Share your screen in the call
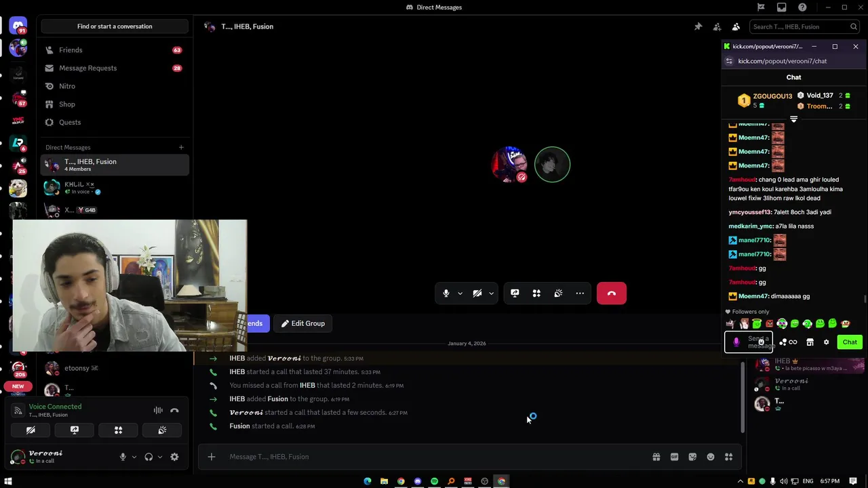The height and width of the screenshot is (488, 868). pos(515,293)
